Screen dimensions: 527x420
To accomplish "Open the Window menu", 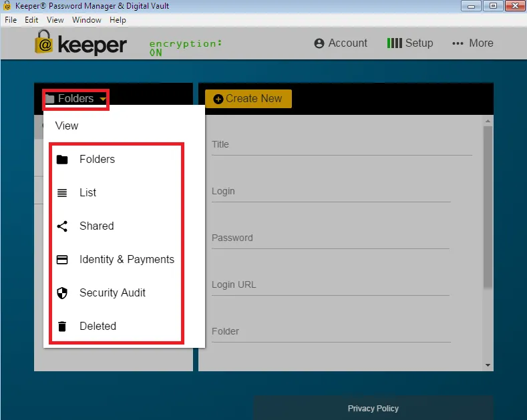I will point(87,20).
